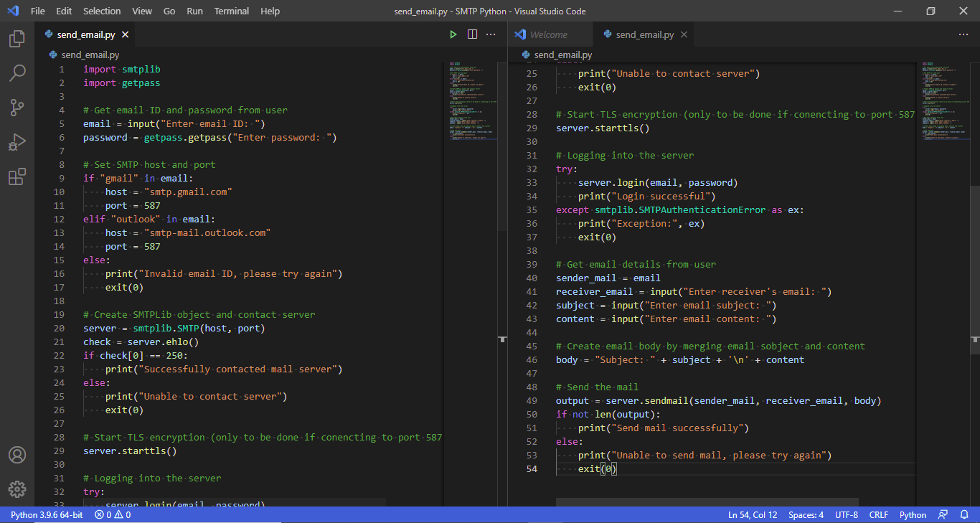The image size is (980, 523).
Task: Run Python file with the play button
Action: (453, 34)
